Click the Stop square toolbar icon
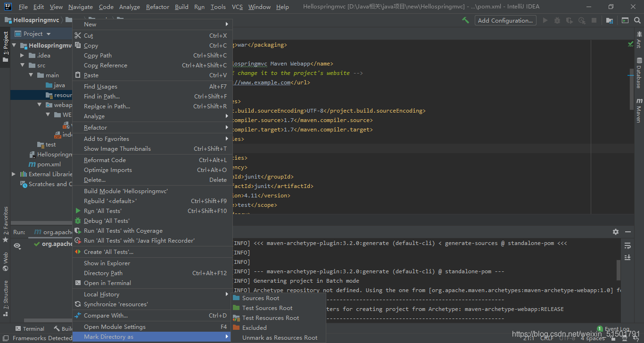 click(x=594, y=20)
